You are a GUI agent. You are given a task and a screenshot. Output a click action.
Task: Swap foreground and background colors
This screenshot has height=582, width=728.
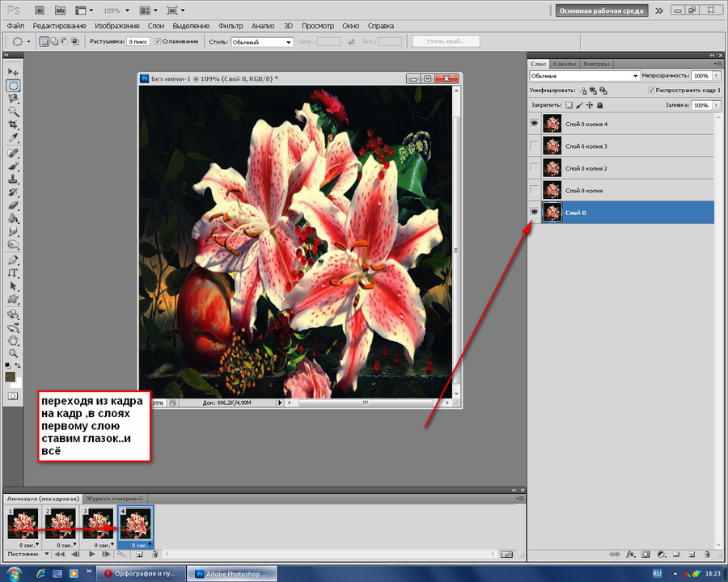click(17, 365)
